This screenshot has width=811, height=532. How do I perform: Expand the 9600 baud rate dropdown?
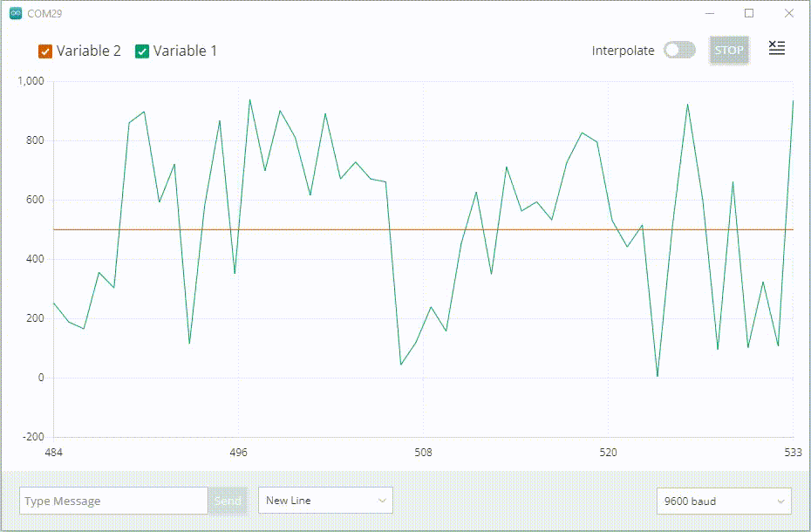pos(724,501)
